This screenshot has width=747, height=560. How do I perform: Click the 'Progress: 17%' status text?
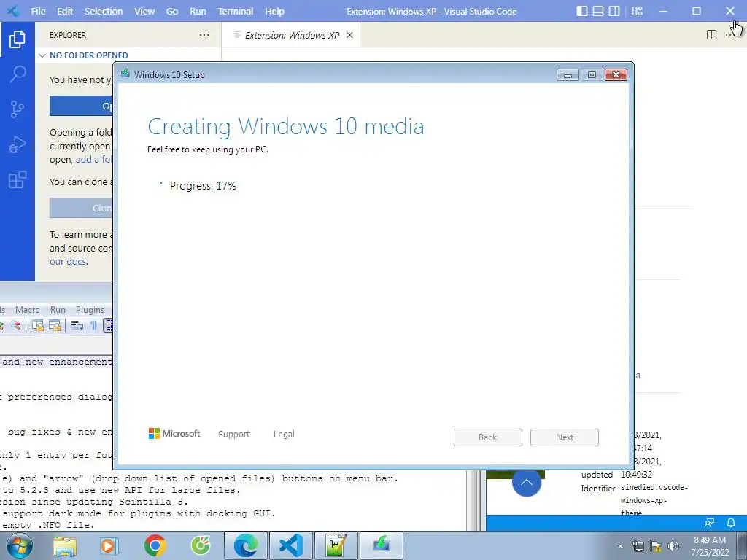[x=203, y=186]
